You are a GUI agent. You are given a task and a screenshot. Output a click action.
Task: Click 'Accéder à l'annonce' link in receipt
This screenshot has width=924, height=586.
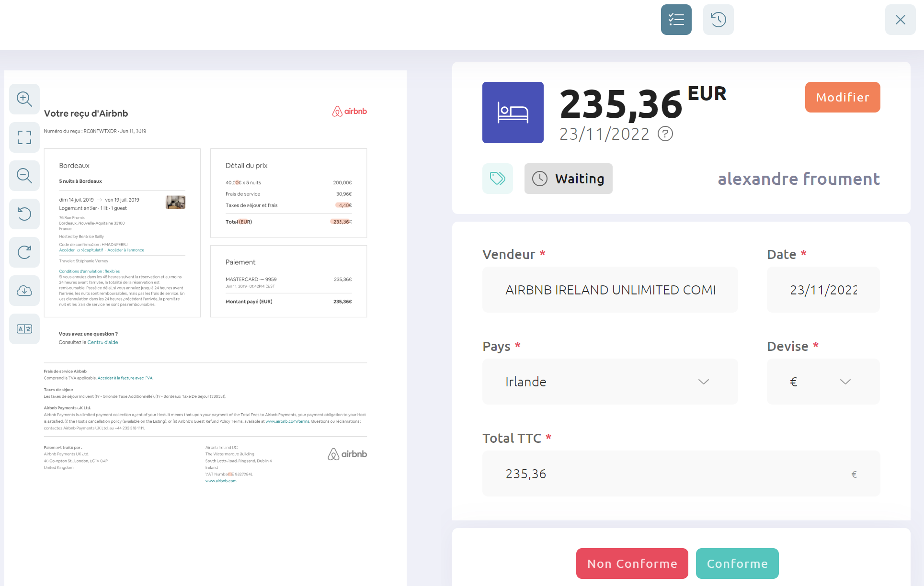[x=125, y=250]
